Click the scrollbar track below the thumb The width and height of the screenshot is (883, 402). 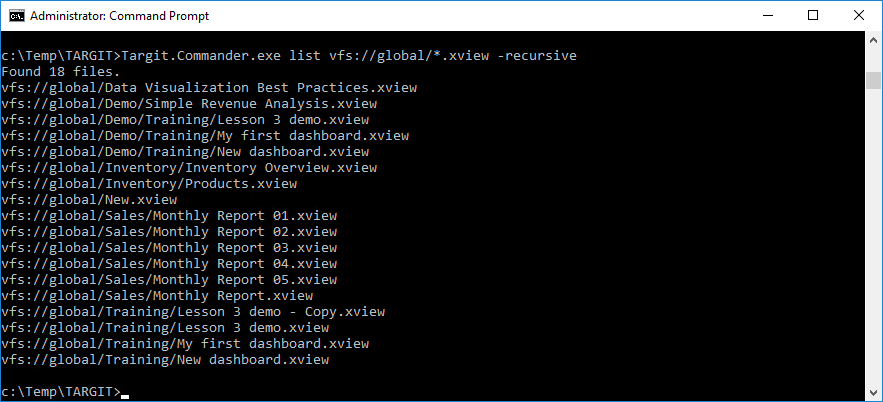(x=873, y=236)
